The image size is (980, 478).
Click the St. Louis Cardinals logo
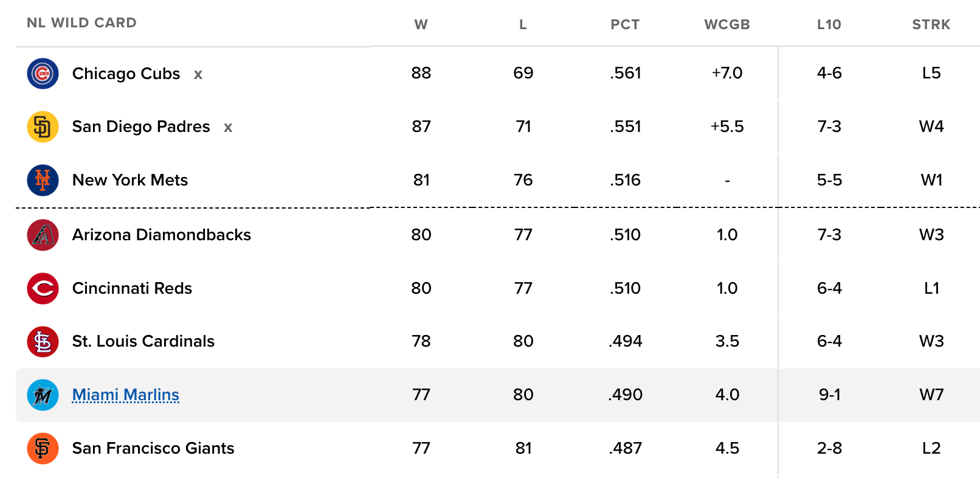43,342
